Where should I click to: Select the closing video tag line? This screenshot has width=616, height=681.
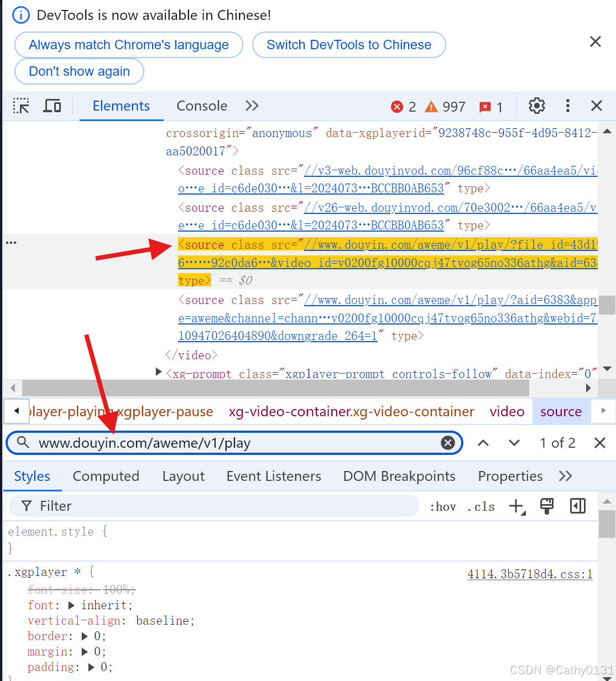[191, 355]
